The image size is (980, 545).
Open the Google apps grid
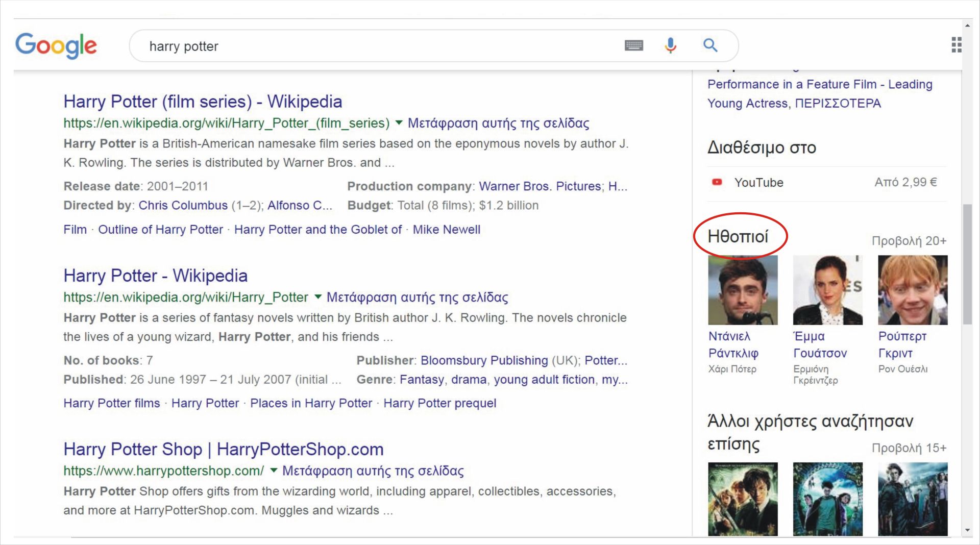tap(956, 45)
